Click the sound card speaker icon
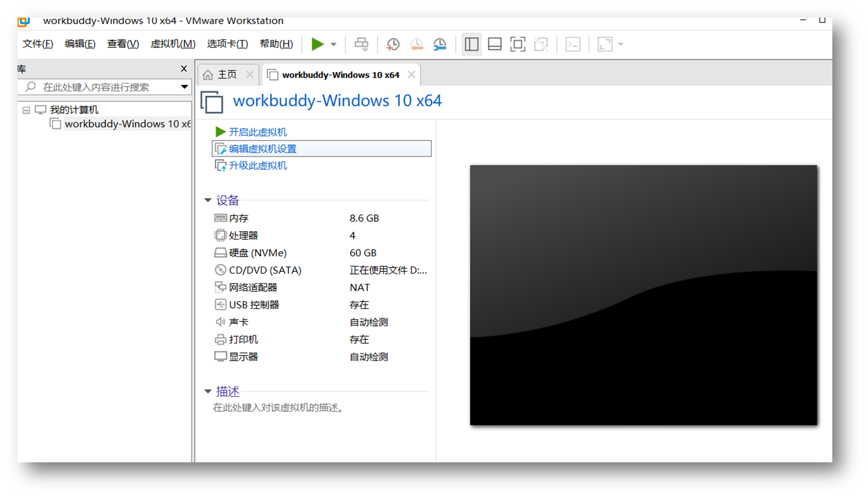 [221, 322]
